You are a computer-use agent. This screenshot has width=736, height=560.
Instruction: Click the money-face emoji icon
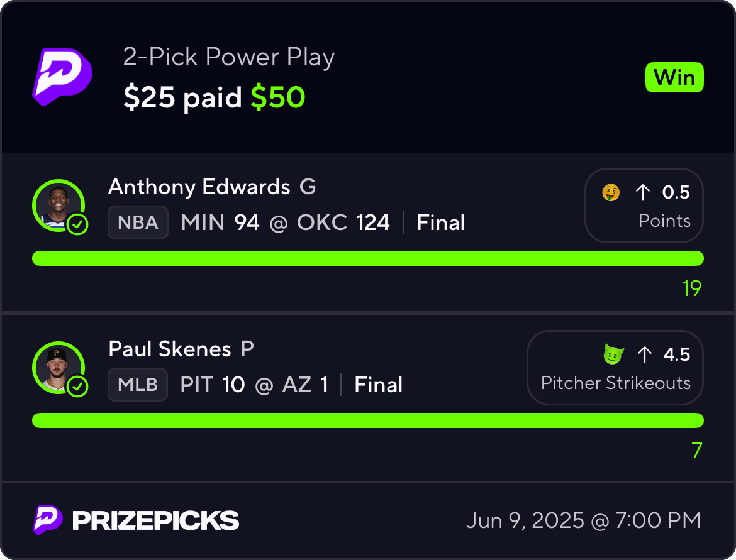(x=611, y=192)
